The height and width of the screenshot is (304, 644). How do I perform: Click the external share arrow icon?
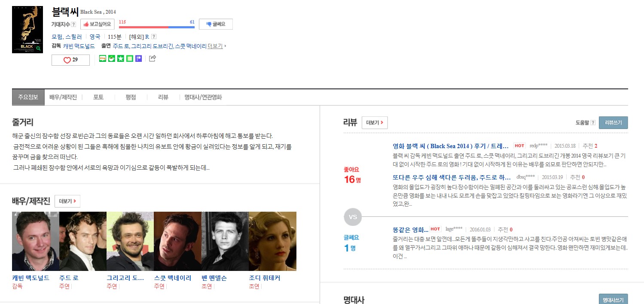click(152, 58)
